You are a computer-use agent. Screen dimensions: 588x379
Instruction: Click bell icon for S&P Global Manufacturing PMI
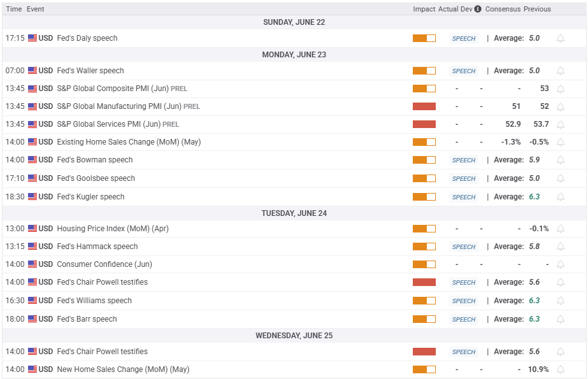tap(560, 107)
